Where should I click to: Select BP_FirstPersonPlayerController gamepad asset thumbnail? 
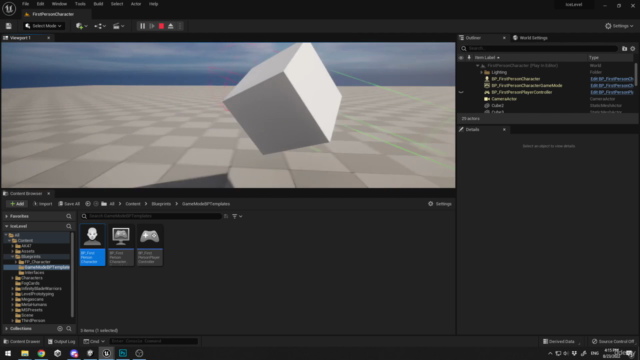click(x=150, y=244)
